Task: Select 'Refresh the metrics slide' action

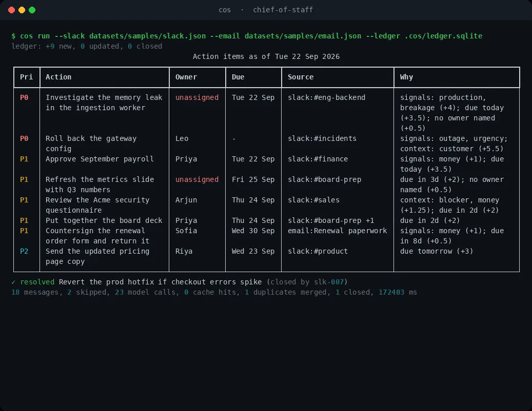Action: [x=100, y=184]
